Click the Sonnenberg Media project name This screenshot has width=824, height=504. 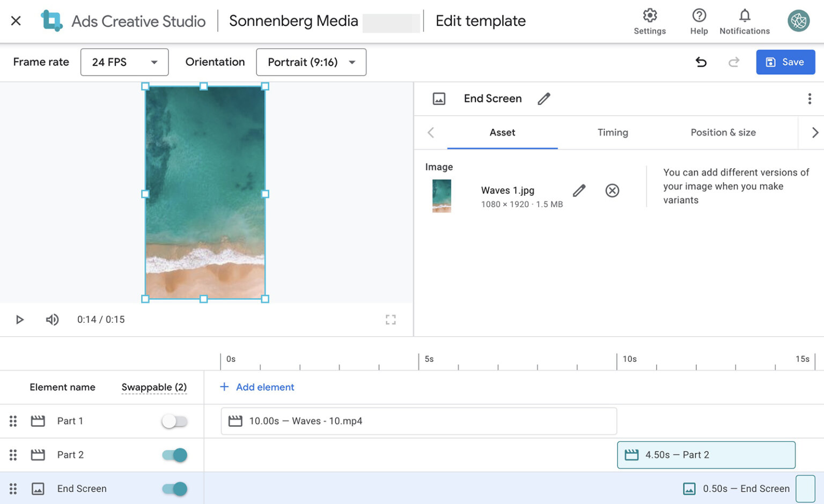pos(293,21)
